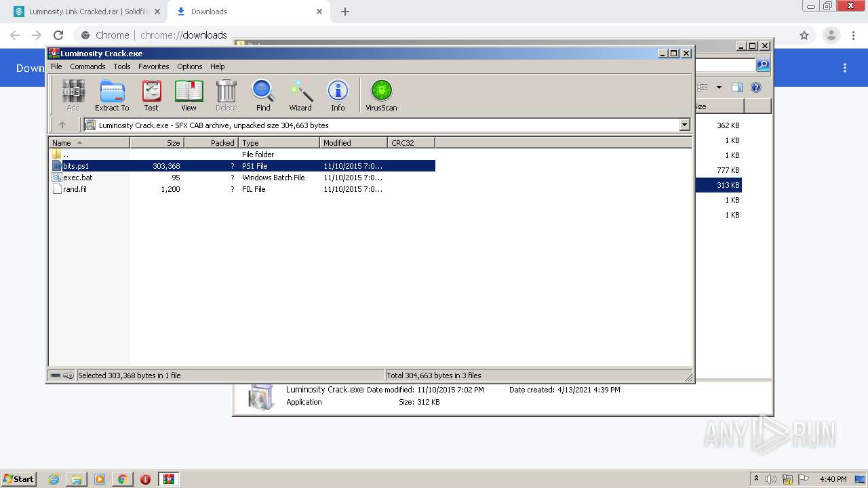Open the Chrome profile avatar
This screenshot has width=868, height=488.
pos(831,35)
